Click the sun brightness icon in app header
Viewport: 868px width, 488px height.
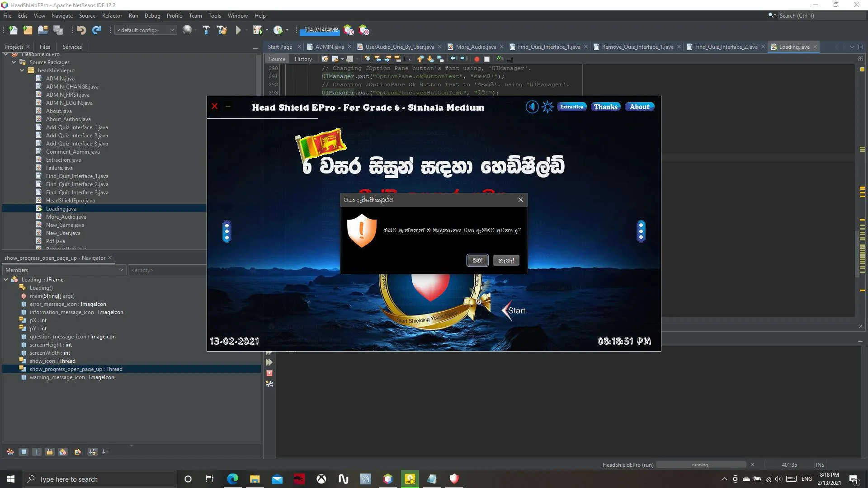tap(547, 107)
